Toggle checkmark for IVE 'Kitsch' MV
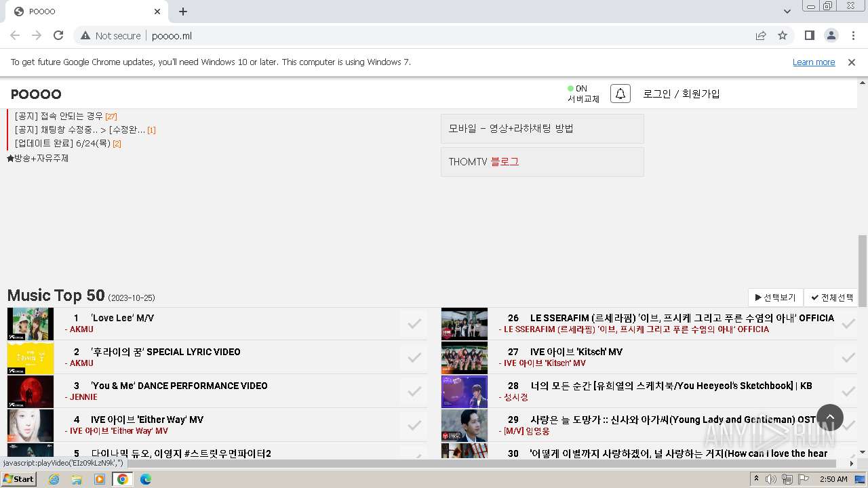The image size is (868, 488). coord(848,357)
